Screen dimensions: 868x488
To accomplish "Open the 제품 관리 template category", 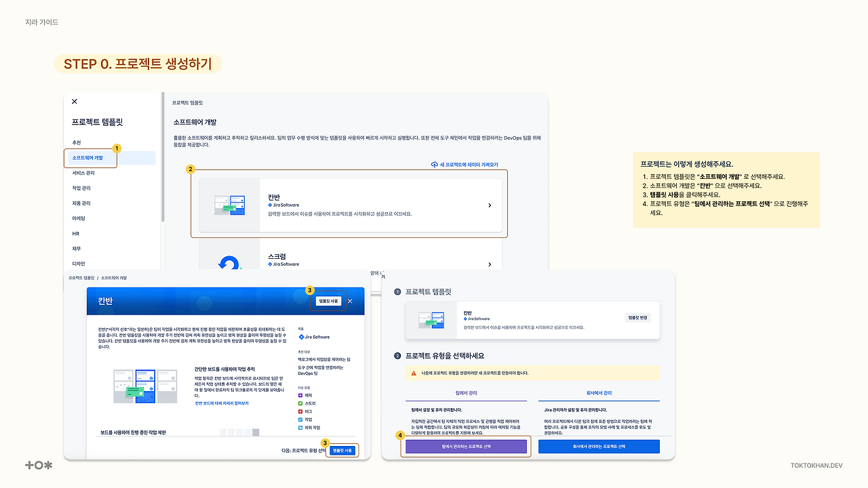I will coord(81,203).
